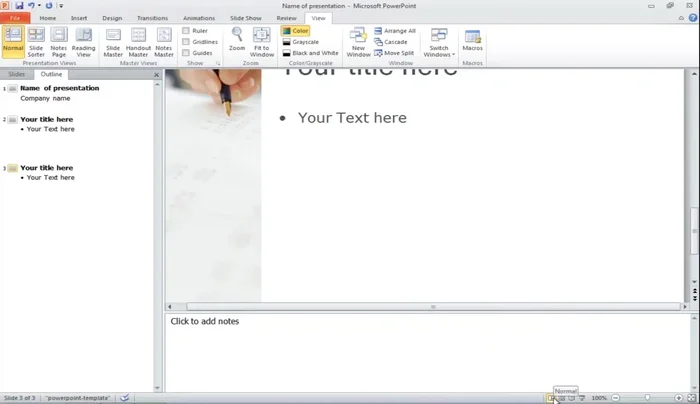Open Slide Sorter view
700x404 pixels.
click(36, 40)
